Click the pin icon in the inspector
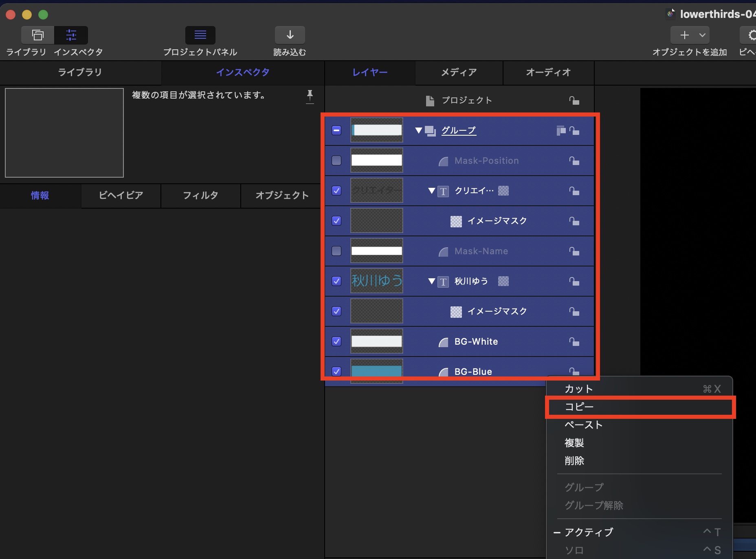The width and height of the screenshot is (756, 559). point(310,96)
